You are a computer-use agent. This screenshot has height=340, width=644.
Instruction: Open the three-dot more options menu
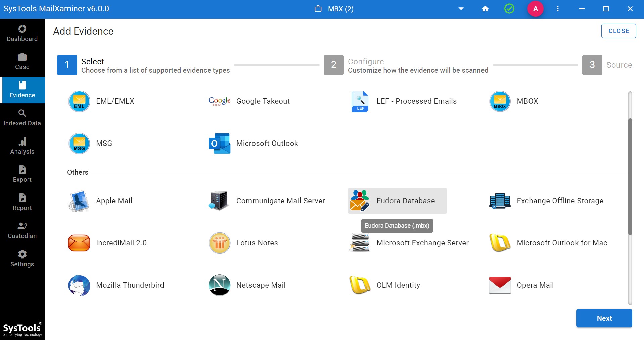coord(558,9)
